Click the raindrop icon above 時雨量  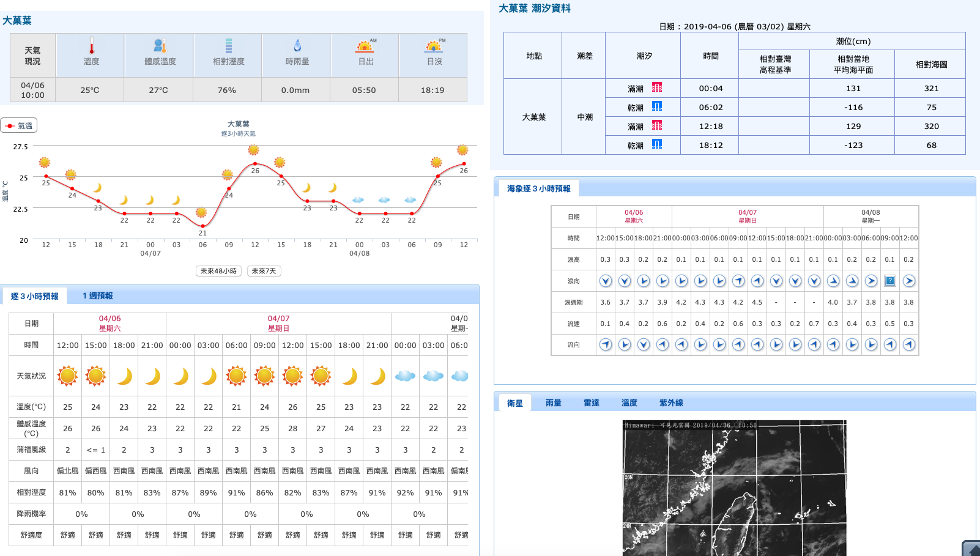point(297,46)
